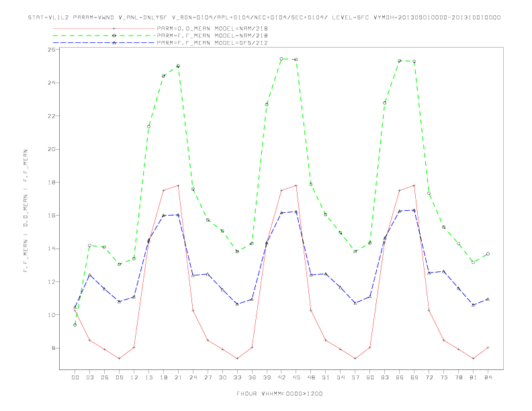Select legend entry PARM=O.O_MEAN MODEL=NAM/218

[212, 28]
